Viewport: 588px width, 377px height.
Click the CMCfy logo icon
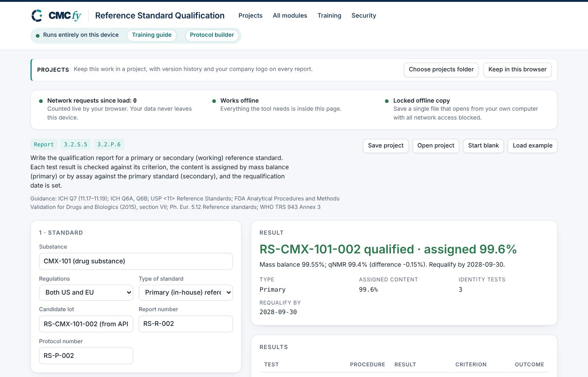(x=37, y=15)
